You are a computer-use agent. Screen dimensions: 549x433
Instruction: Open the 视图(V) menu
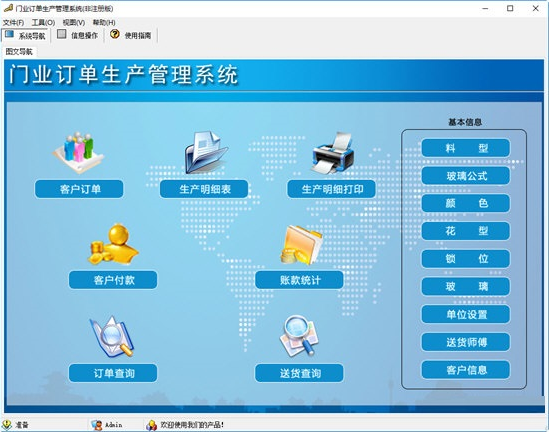[74, 22]
